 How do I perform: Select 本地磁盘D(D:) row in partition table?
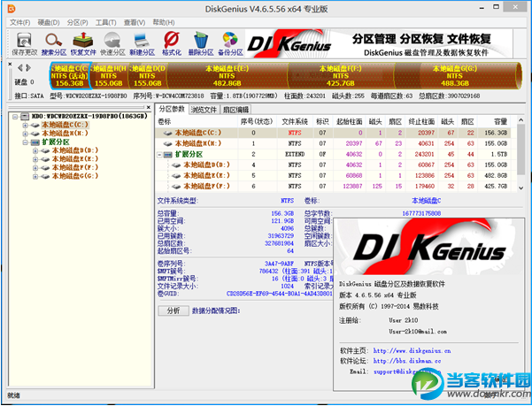click(333, 165)
